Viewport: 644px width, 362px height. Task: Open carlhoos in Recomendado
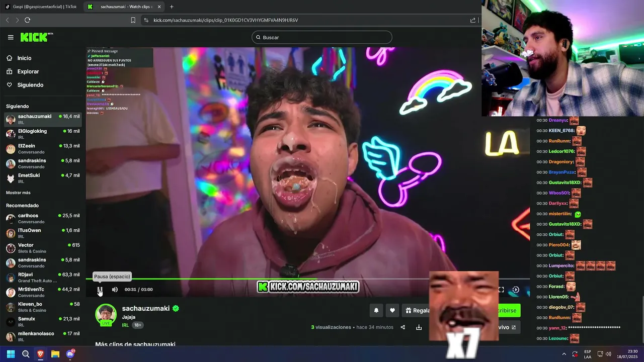tap(43, 218)
